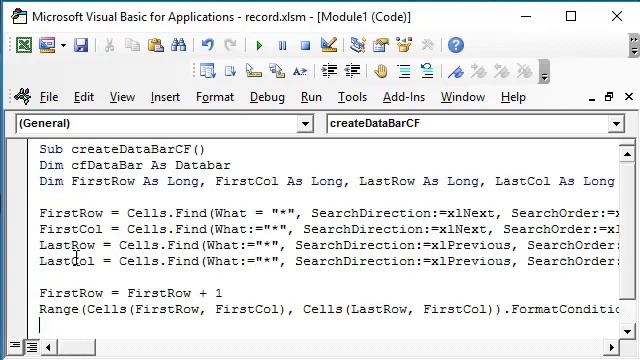This screenshot has width=640, height=360.
Task: Click the VBA icon beside File menu
Action: click(x=22, y=97)
